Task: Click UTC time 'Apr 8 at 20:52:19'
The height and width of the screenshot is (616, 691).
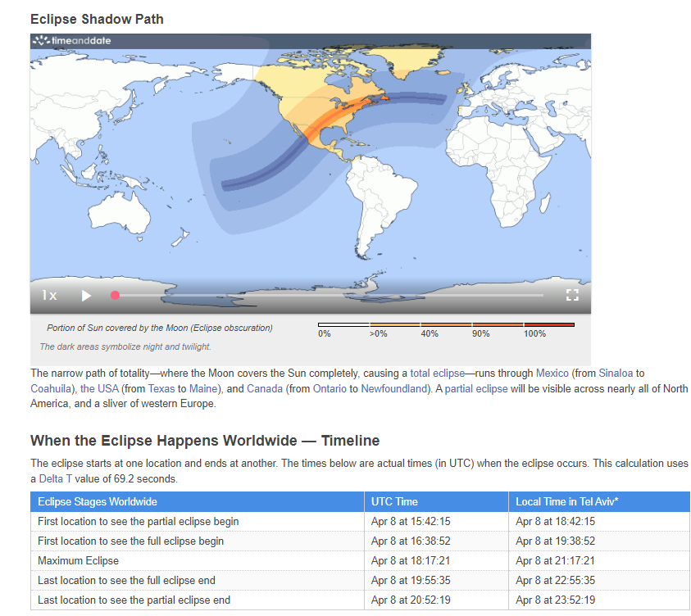Action: (x=411, y=600)
